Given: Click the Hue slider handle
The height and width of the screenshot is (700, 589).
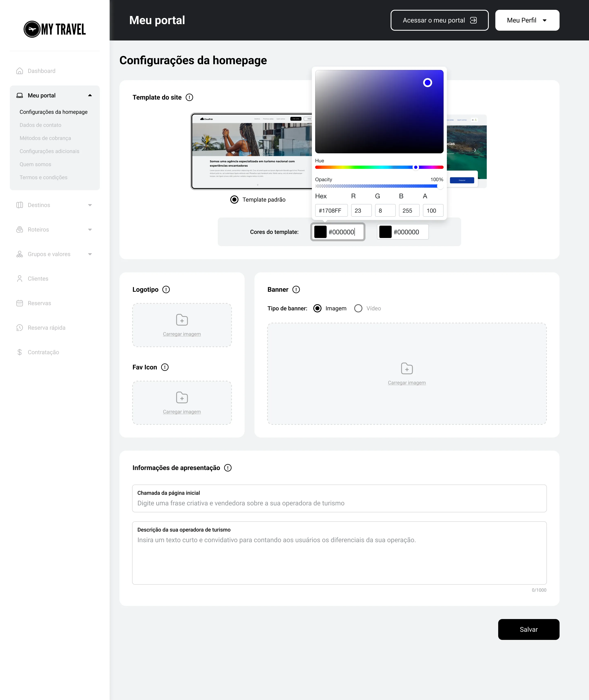Looking at the screenshot, I should tap(416, 167).
